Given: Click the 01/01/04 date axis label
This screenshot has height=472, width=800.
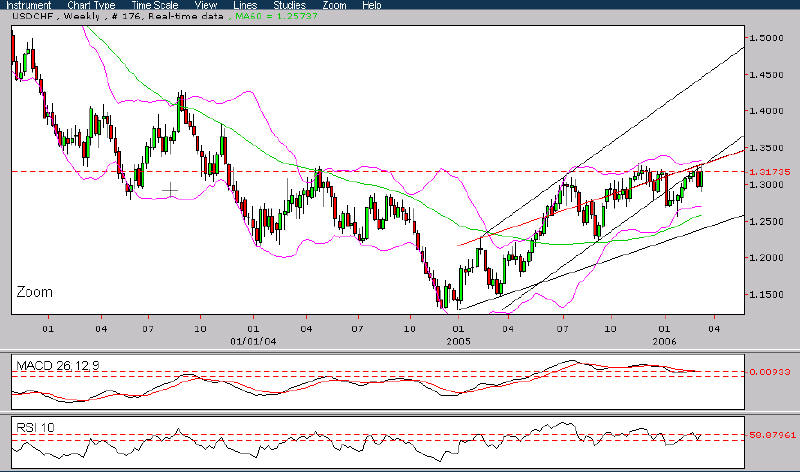Looking at the screenshot, I should tap(253, 341).
